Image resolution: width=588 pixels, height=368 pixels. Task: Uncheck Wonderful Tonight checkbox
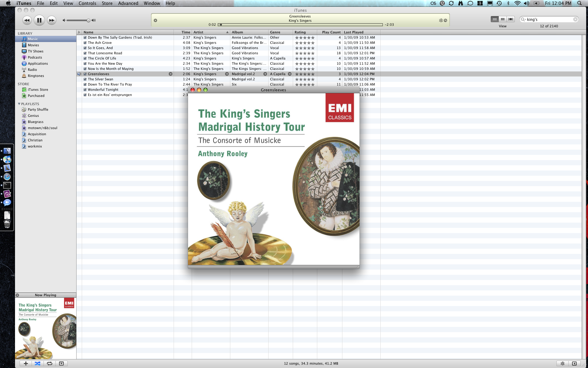[85, 90]
